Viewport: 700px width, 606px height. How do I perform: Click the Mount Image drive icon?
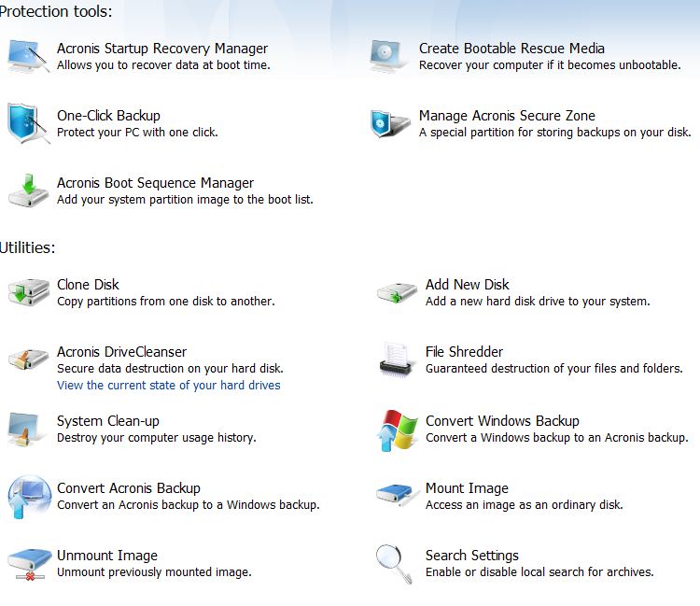pyautogui.click(x=398, y=495)
